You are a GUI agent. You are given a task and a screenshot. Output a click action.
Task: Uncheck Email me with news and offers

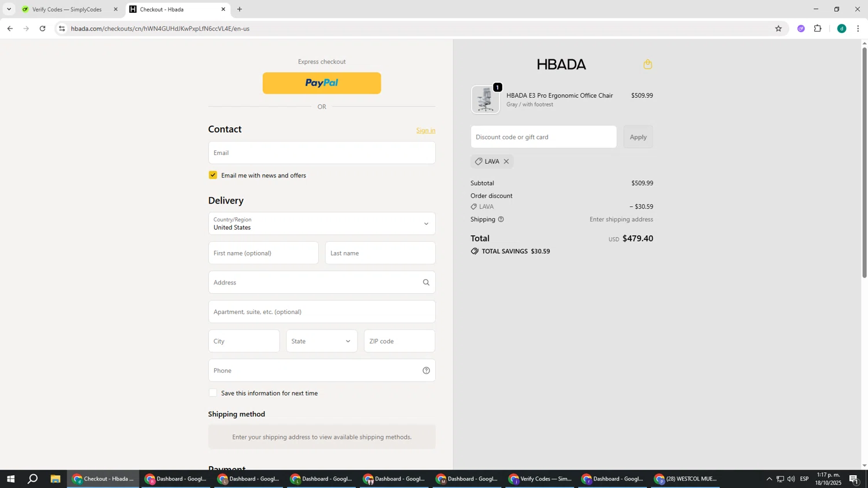pos(213,175)
